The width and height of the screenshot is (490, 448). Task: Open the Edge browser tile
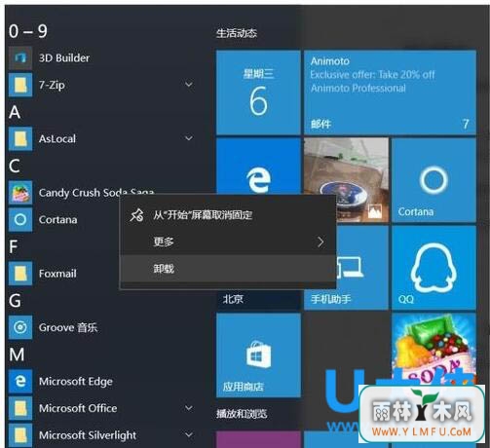click(x=258, y=166)
